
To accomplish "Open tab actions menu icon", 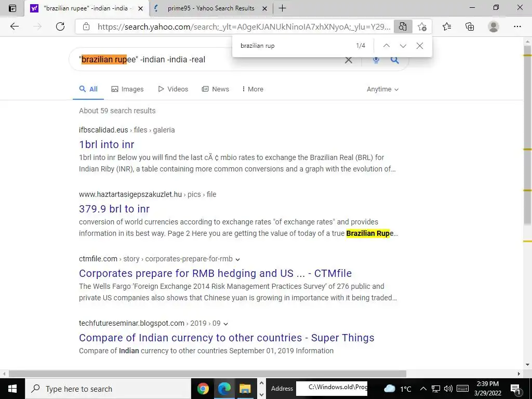I will tap(12, 8).
